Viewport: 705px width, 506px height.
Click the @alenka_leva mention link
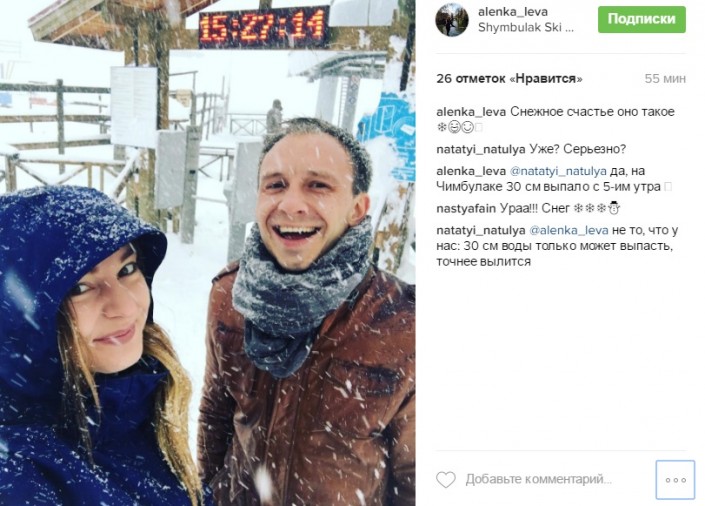569,230
